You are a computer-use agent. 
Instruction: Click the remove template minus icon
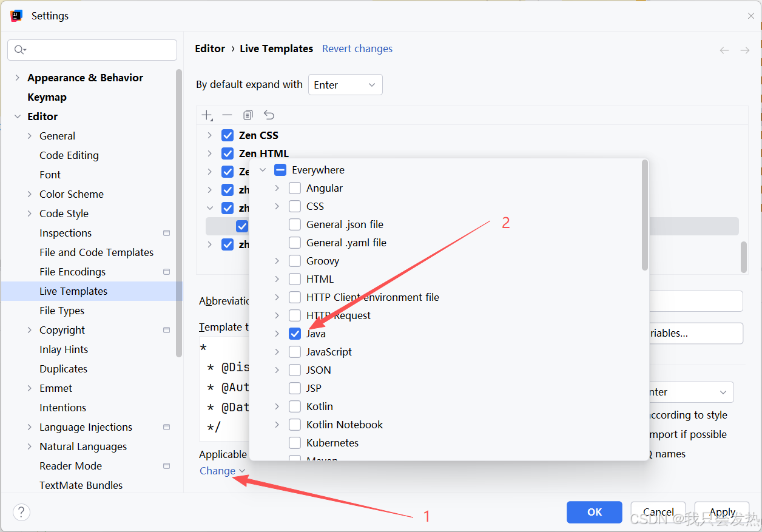coord(227,115)
